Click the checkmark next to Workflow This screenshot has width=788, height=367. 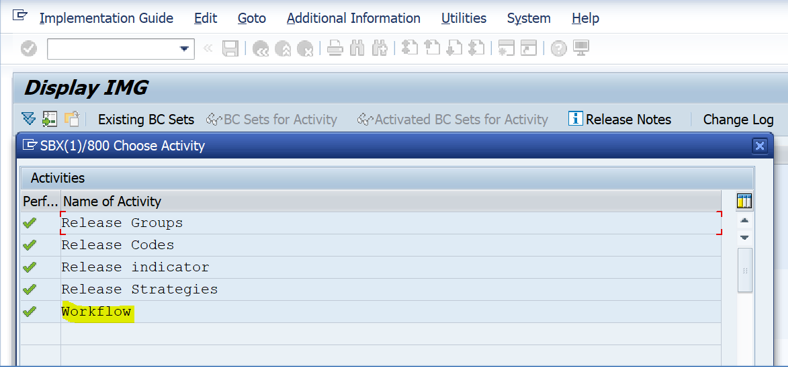point(30,311)
